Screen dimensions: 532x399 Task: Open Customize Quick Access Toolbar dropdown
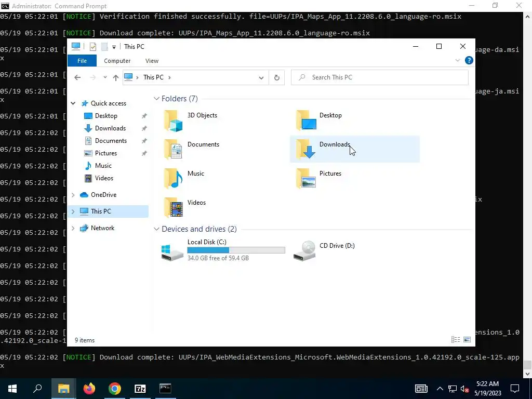(114, 47)
